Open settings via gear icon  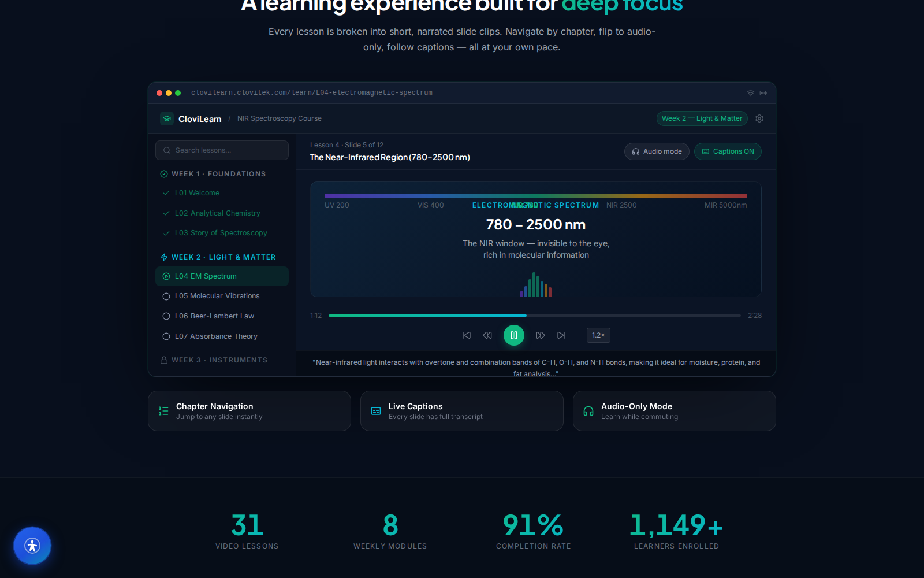[759, 118]
